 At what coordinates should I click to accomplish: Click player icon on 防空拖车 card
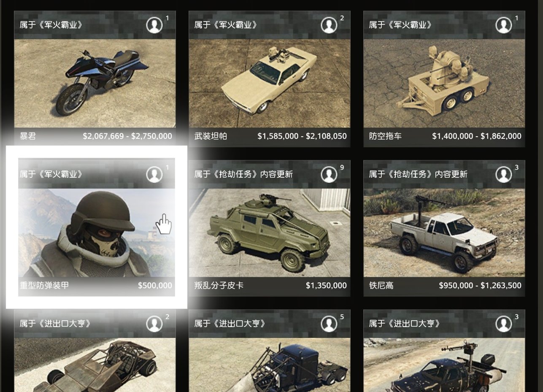[x=504, y=25]
